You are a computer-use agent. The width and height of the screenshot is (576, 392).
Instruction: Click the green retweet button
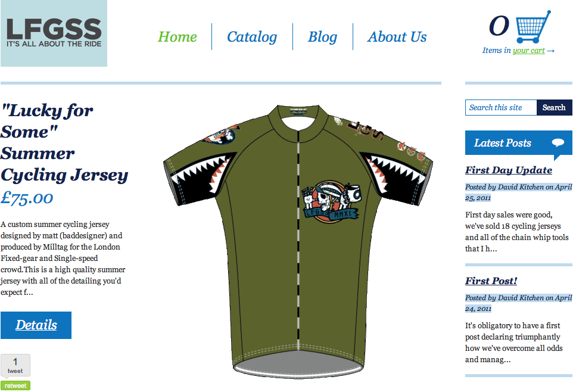coord(15,385)
